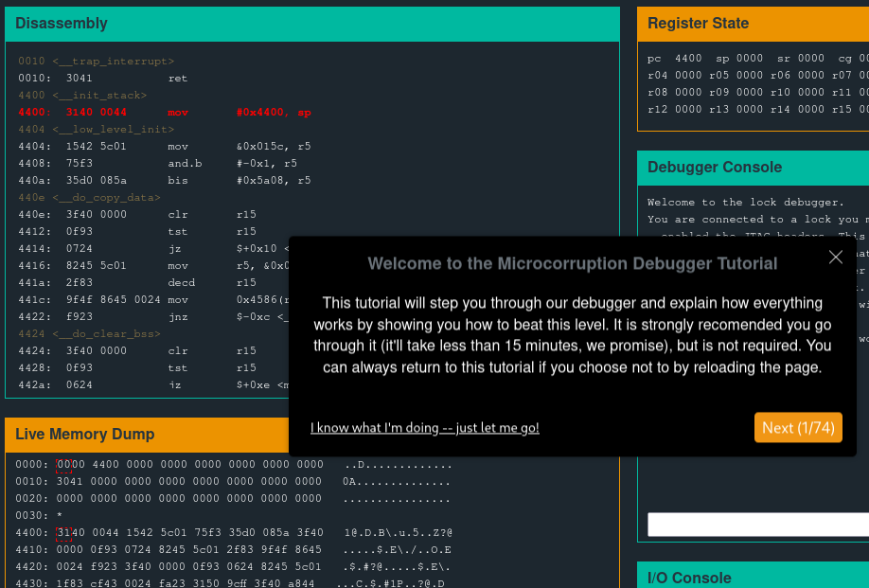Close the tutorial dialog with the X

click(x=835, y=257)
